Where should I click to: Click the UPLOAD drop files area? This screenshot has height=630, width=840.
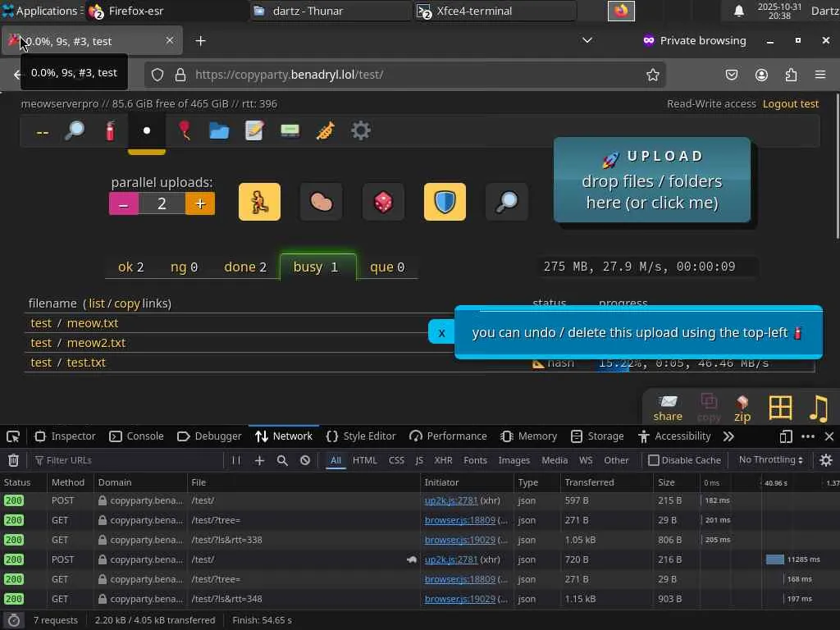pyautogui.click(x=652, y=180)
